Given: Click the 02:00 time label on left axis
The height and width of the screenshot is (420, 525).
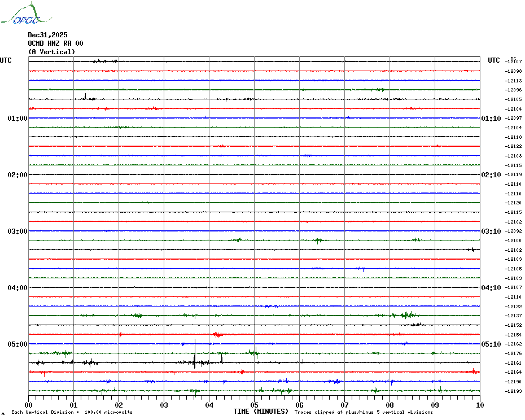Looking at the screenshot, I should coord(17,175).
